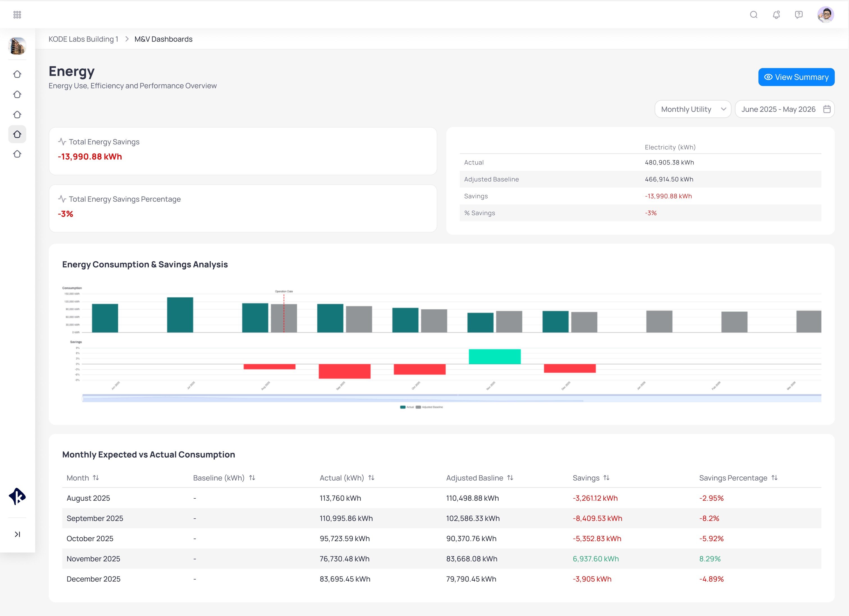Open the app grid launcher icon
The image size is (849, 616).
pyautogui.click(x=17, y=14)
